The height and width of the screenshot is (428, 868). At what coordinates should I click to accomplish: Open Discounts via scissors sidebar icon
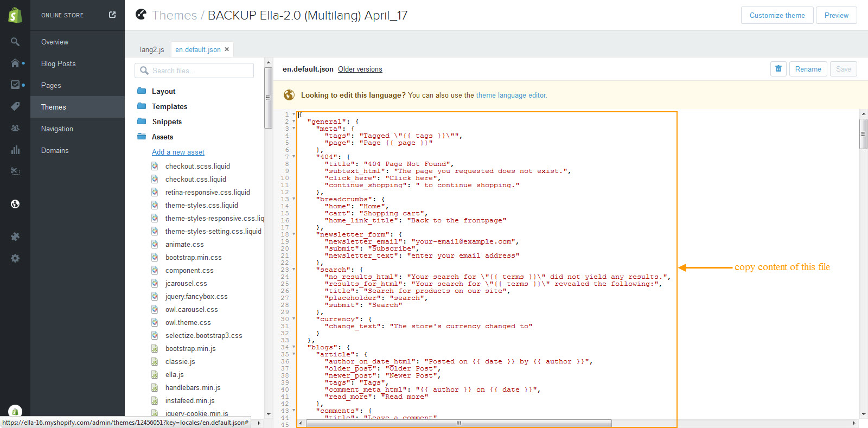15,171
